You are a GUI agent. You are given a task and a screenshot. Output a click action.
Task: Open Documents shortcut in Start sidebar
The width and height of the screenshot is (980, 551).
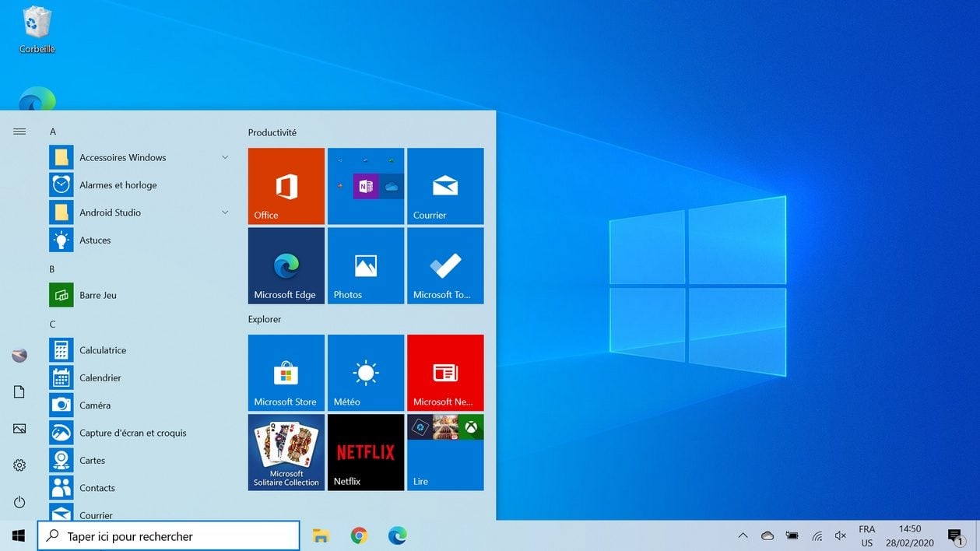coord(19,392)
